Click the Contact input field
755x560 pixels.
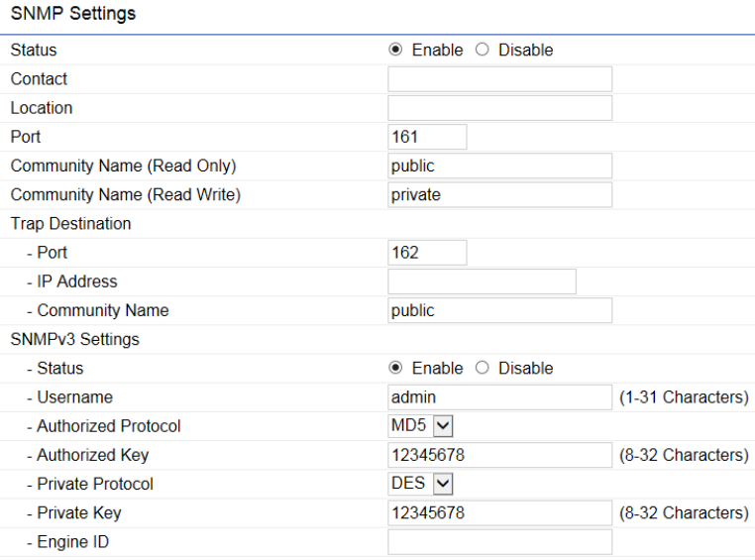(x=499, y=79)
